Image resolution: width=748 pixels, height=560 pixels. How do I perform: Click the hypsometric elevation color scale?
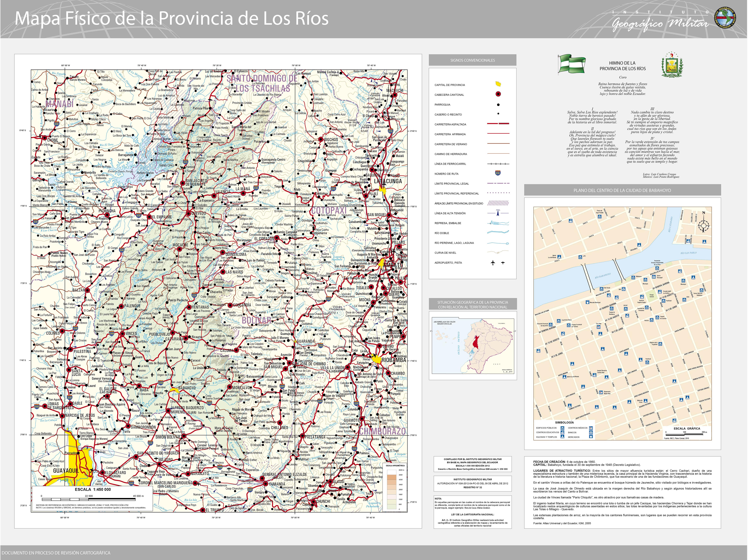[392, 489]
